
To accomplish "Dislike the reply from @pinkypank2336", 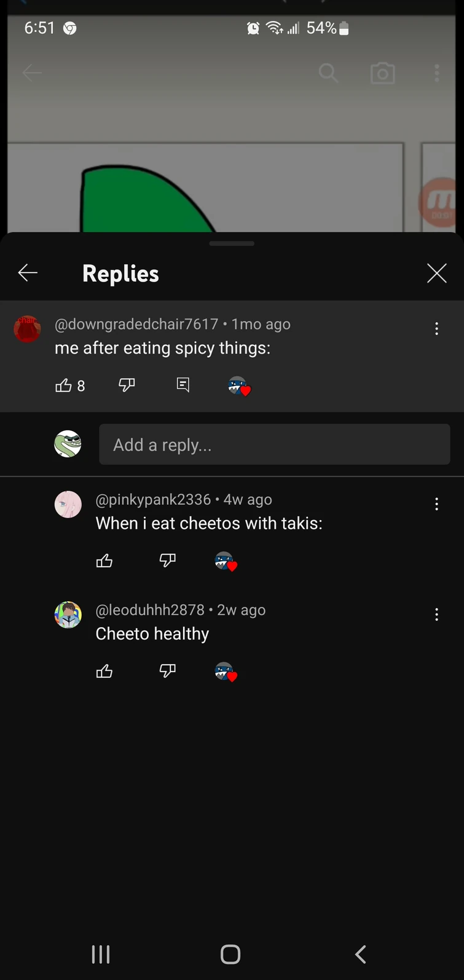I will (167, 560).
